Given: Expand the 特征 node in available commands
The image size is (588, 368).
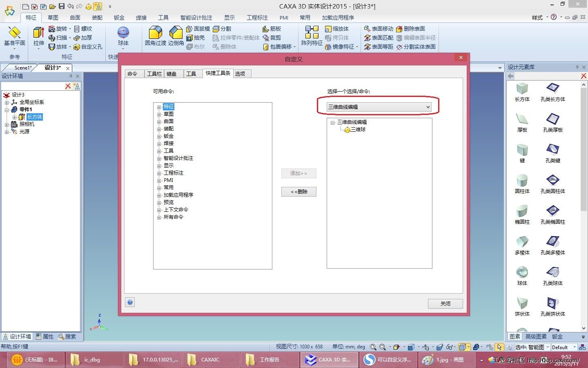Looking at the screenshot, I should tap(159, 107).
